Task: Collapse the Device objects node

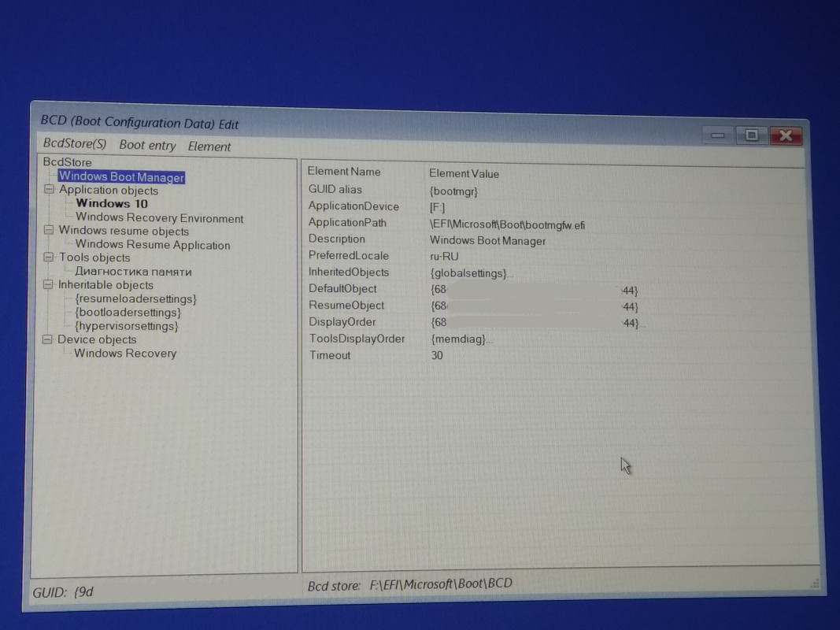Action: [48, 339]
